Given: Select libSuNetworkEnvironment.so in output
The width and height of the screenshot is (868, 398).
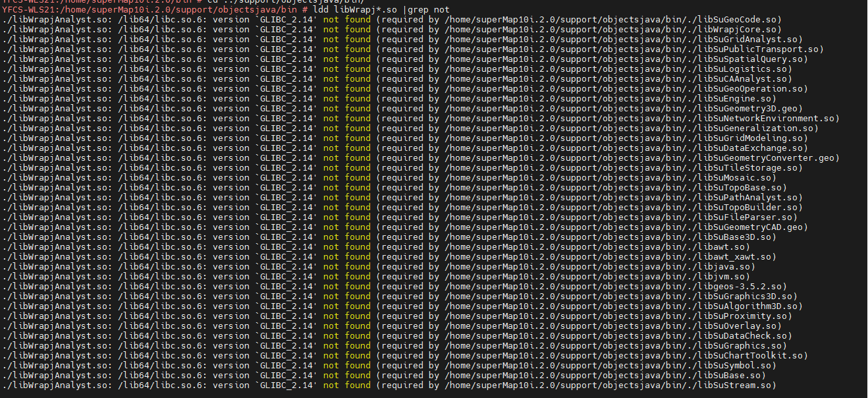Looking at the screenshot, I should tap(766, 119).
